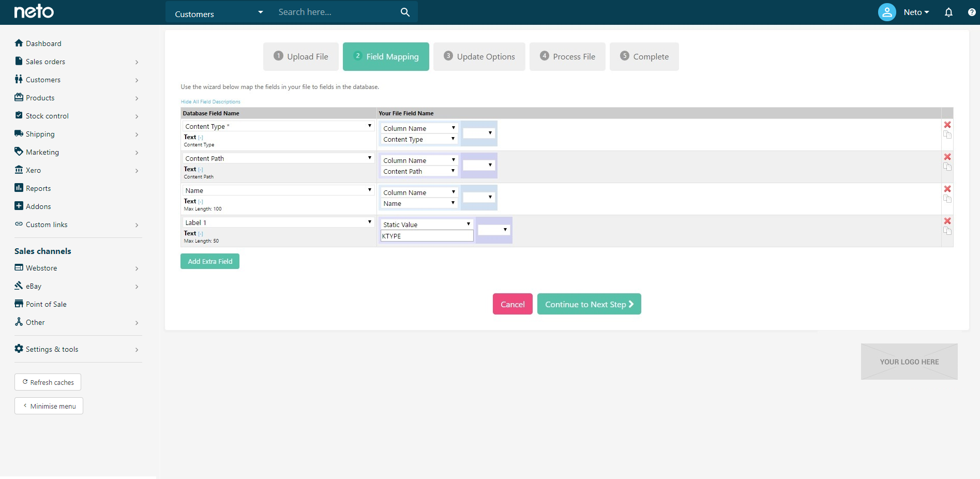Collapse the Content Type field description toggle
Image resolution: width=980 pixels, height=479 pixels.
click(x=201, y=138)
